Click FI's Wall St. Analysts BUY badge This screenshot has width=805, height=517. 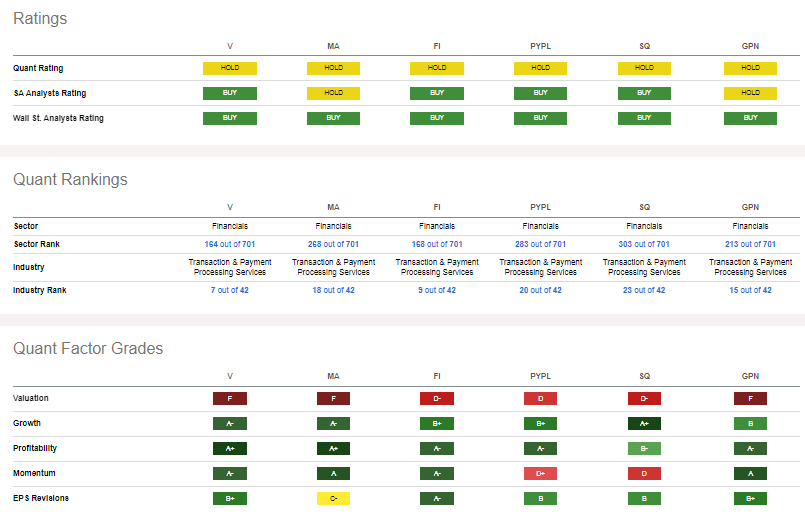click(437, 119)
